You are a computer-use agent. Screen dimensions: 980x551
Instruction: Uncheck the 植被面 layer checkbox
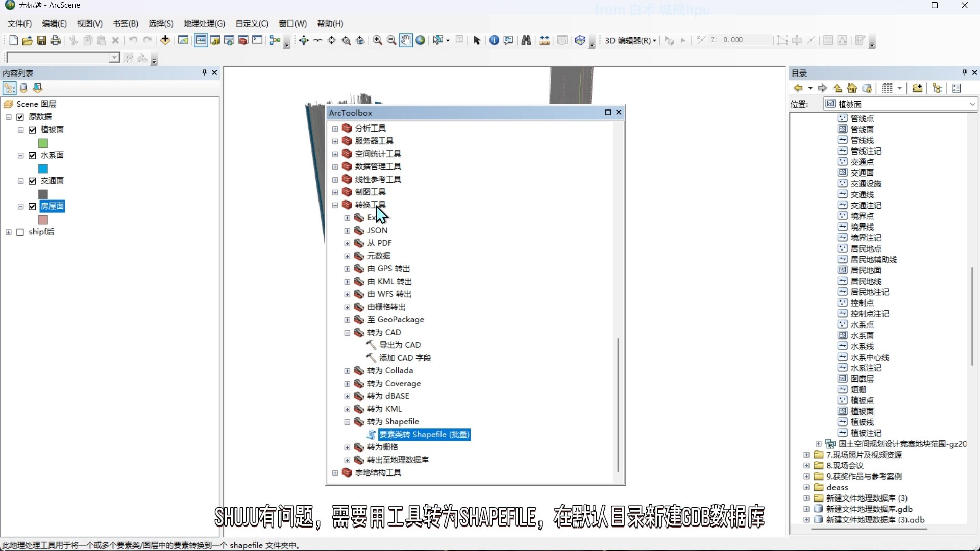pyautogui.click(x=33, y=130)
